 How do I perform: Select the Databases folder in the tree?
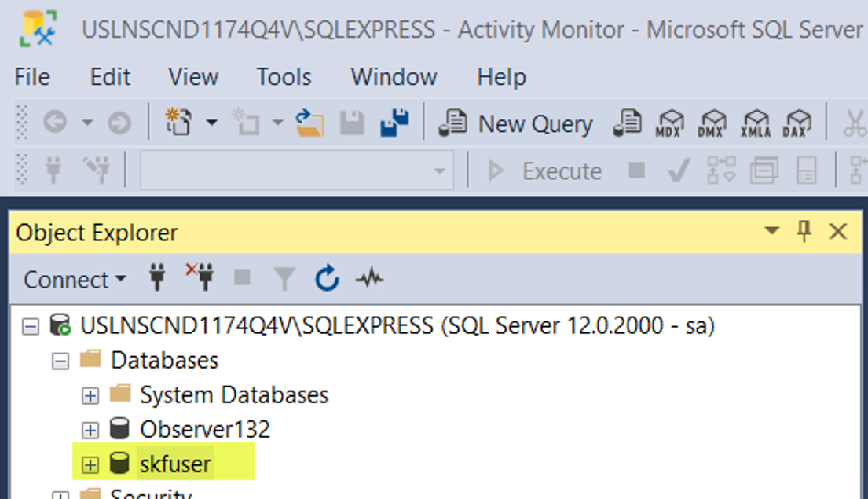click(164, 361)
